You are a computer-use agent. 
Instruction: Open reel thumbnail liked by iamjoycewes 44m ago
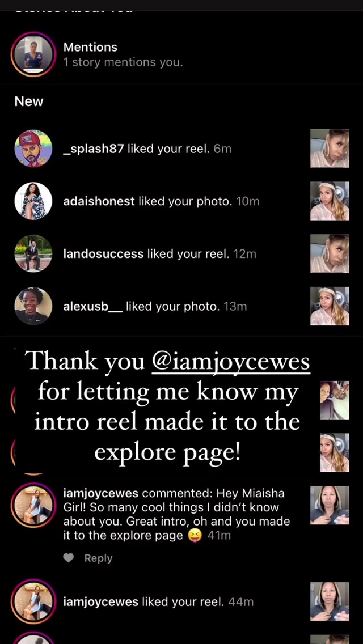(x=330, y=601)
